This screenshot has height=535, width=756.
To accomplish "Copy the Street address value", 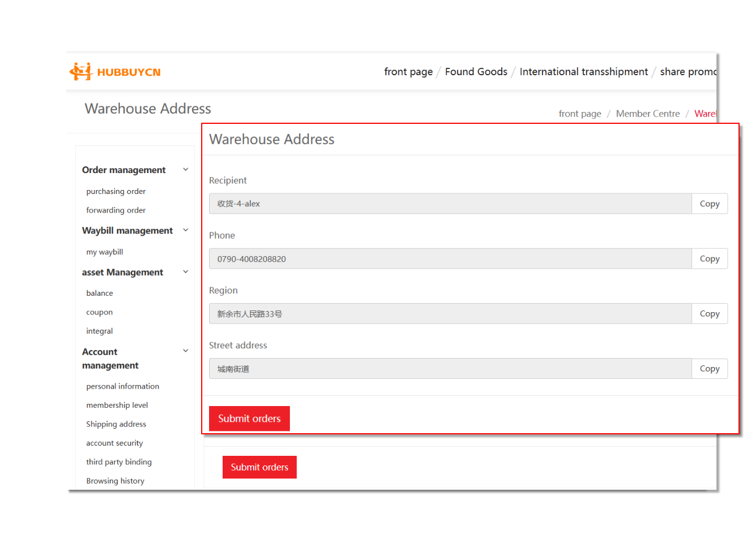I will pos(709,369).
